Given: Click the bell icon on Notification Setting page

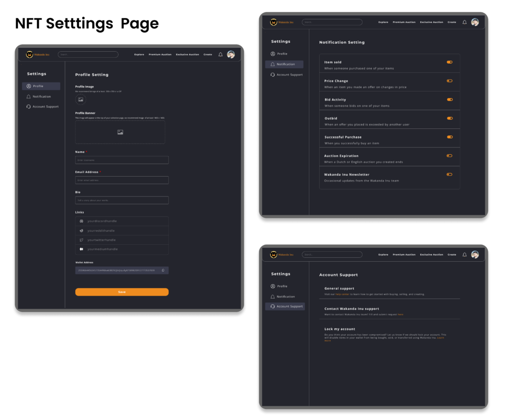Looking at the screenshot, I should coord(465,22).
